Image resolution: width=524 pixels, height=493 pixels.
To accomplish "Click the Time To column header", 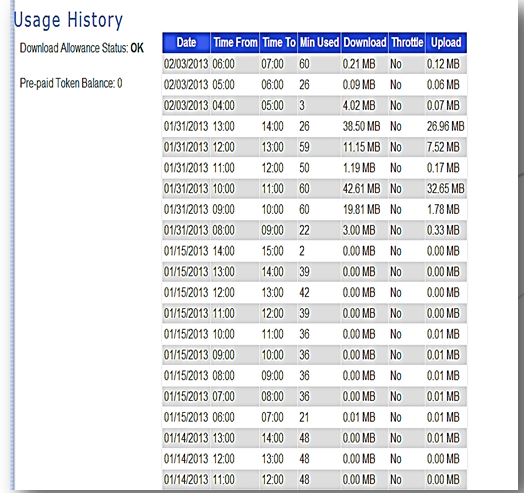I will [x=278, y=42].
